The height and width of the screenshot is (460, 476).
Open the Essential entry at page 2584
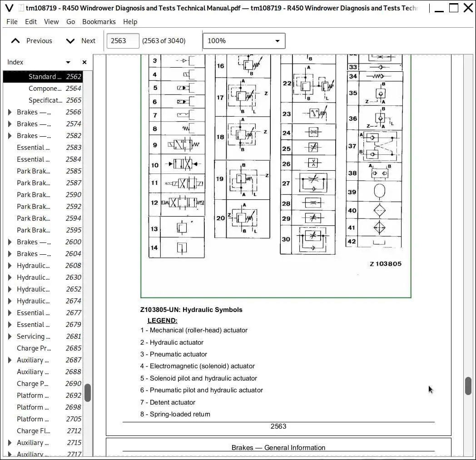(x=43, y=159)
